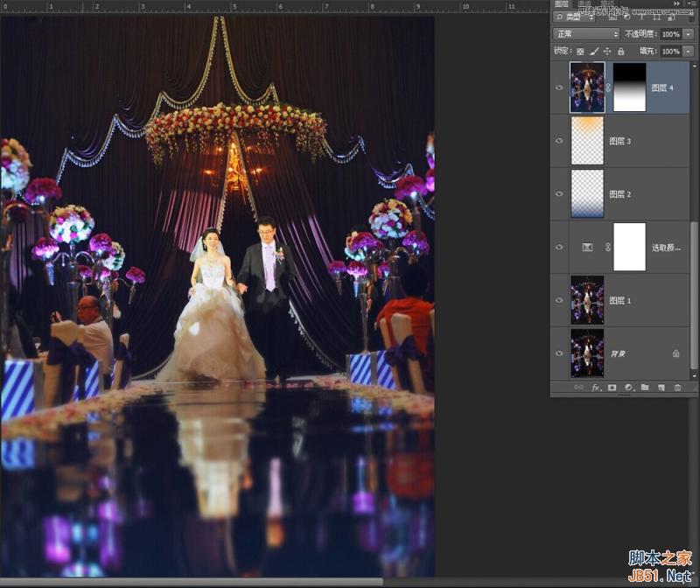Screen dimensions: 700x588
Task: Open the layer styles fx menu
Action: (x=596, y=388)
